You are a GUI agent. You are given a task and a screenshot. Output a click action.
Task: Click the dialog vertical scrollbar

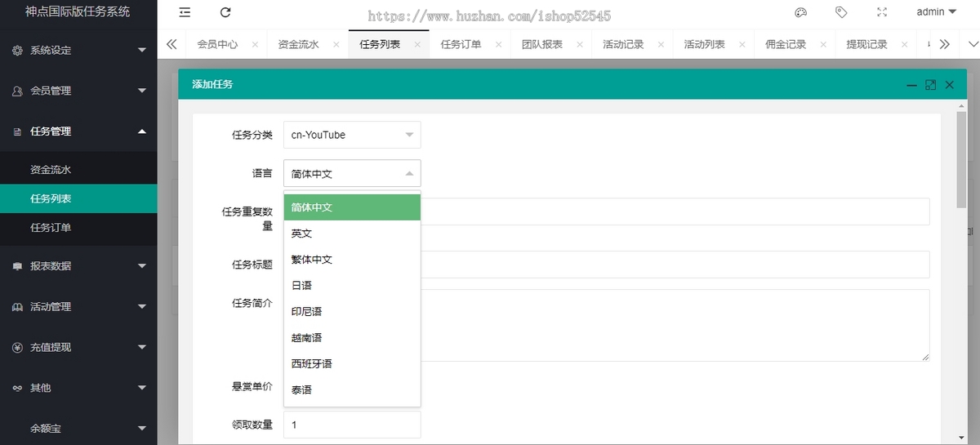click(961, 159)
